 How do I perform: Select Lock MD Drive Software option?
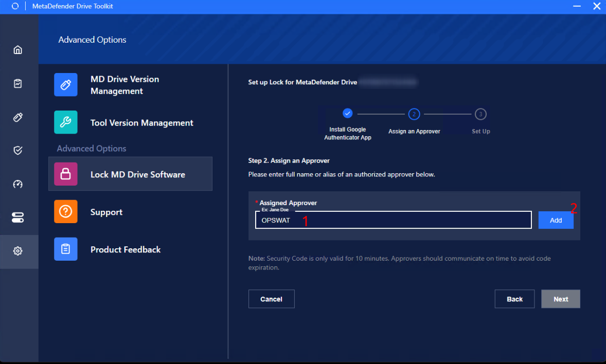click(x=130, y=174)
